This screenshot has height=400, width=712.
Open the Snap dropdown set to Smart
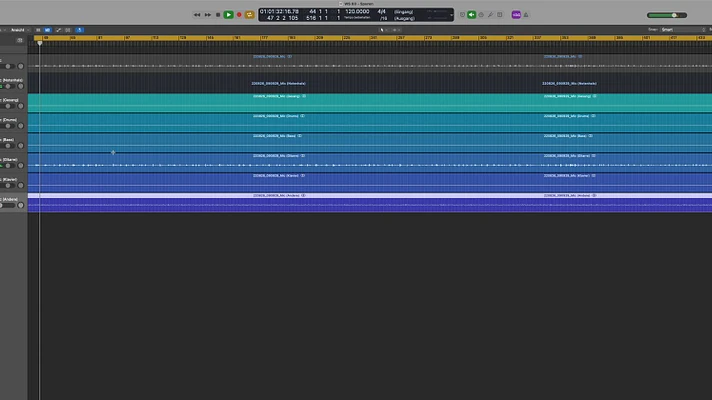pyautogui.click(x=683, y=30)
